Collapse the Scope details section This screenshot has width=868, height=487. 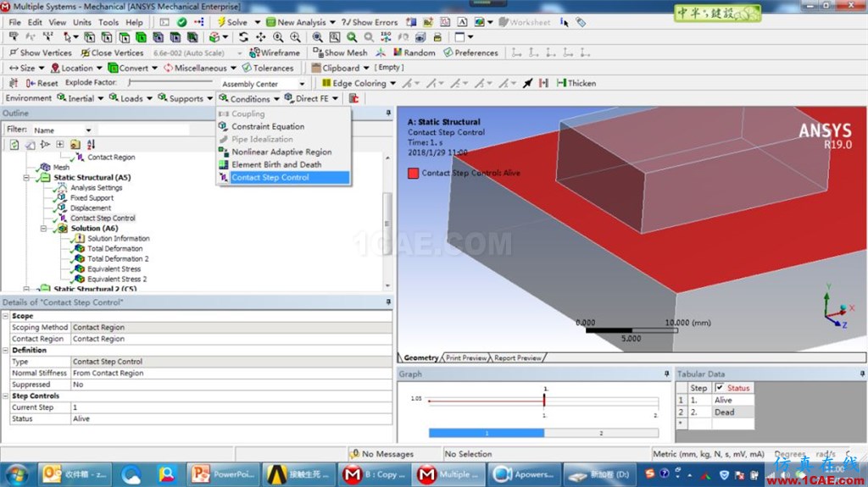point(6,316)
